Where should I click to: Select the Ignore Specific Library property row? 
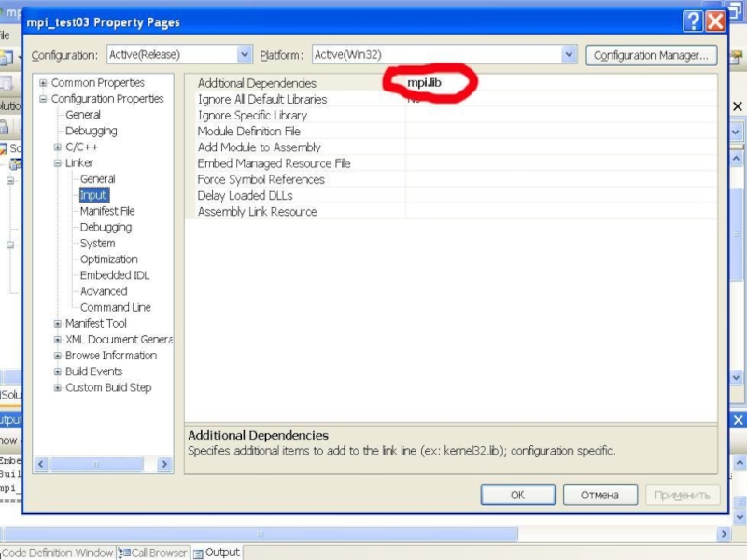point(252,116)
